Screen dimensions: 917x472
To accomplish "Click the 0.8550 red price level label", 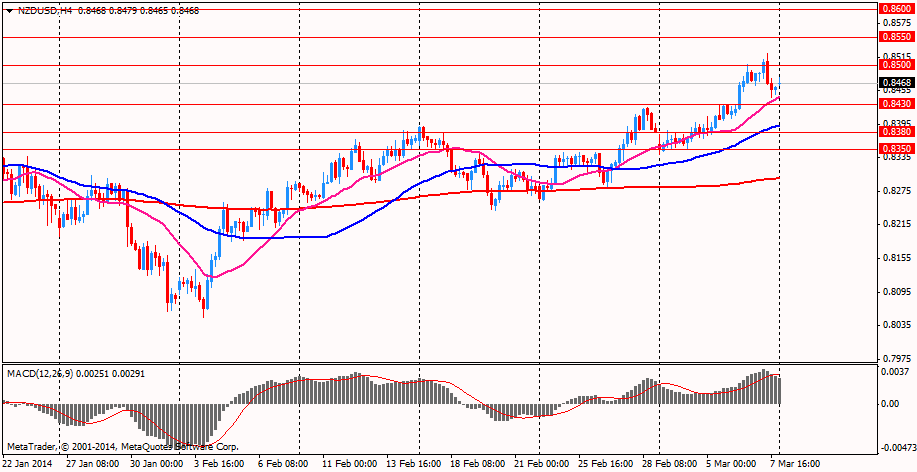I will pos(896,36).
